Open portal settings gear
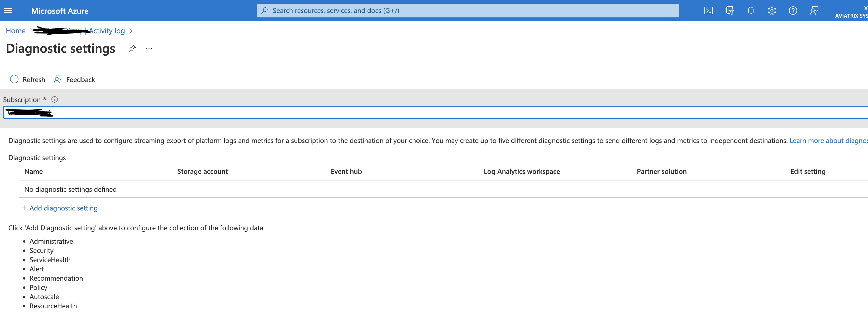The width and height of the screenshot is (868, 336). tap(772, 11)
